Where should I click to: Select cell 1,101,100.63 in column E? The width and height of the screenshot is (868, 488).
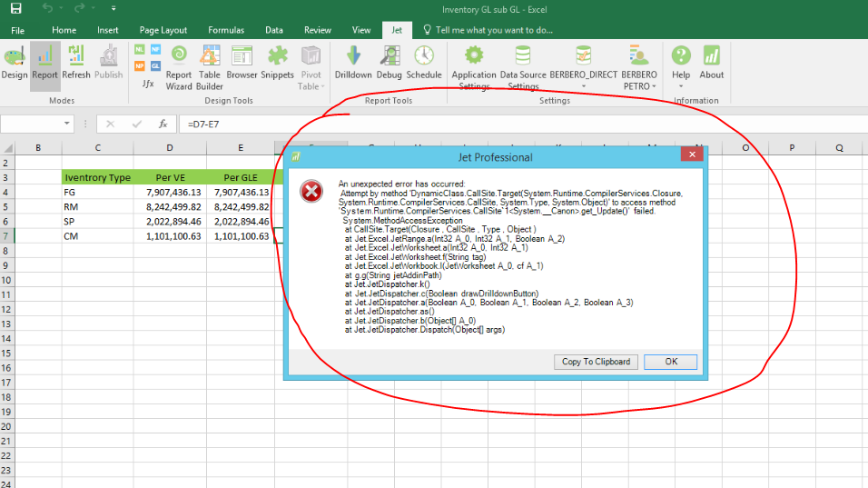[241, 236]
